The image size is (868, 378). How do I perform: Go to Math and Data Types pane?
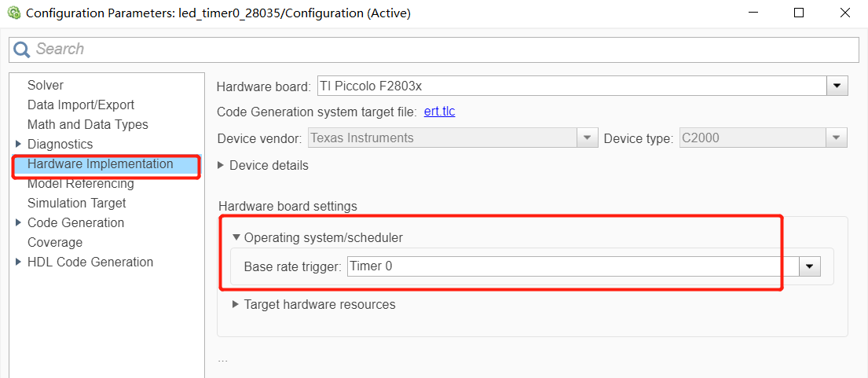point(87,125)
